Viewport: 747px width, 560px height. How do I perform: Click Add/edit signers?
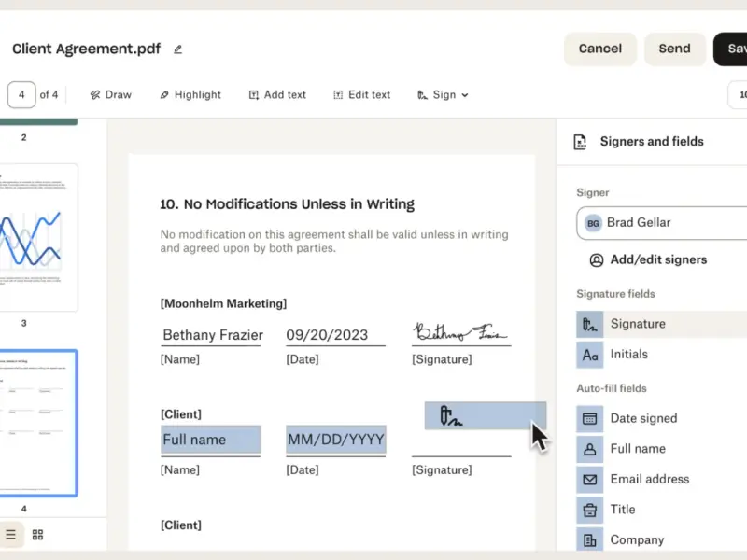(x=648, y=260)
